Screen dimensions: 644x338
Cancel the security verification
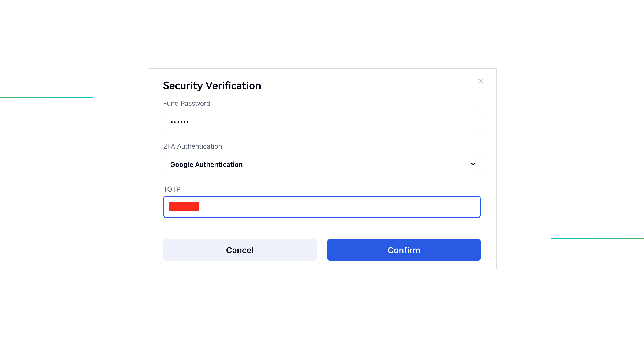[x=240, y=250]
